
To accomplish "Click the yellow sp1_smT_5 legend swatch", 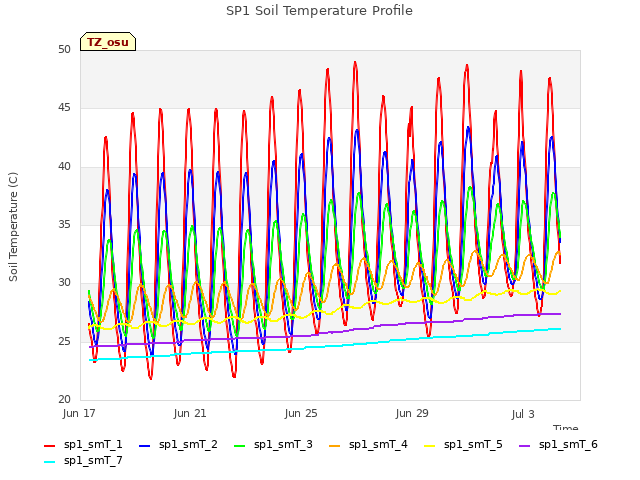I will coord(429,446).
